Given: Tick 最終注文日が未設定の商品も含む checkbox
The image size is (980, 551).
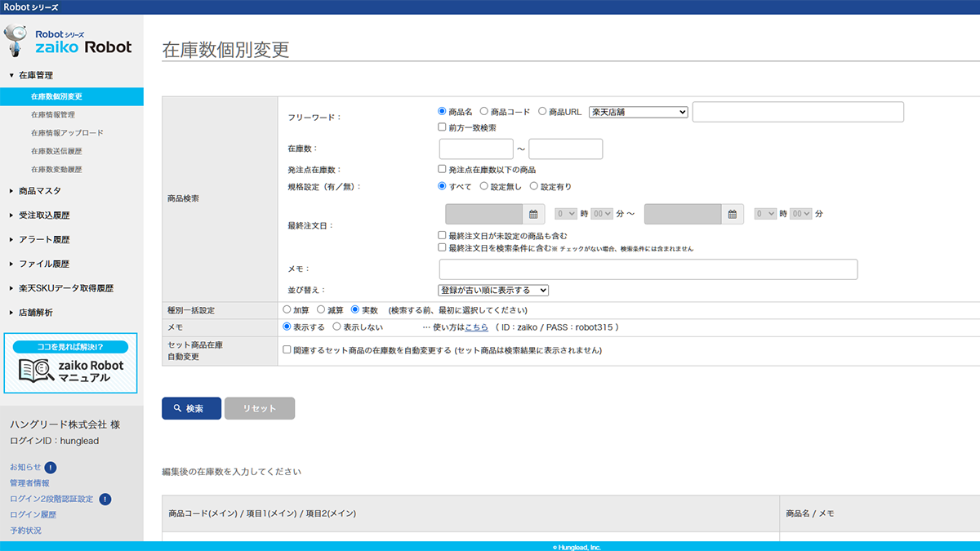Looking at the screenshot, I should [x=443, y=235].
